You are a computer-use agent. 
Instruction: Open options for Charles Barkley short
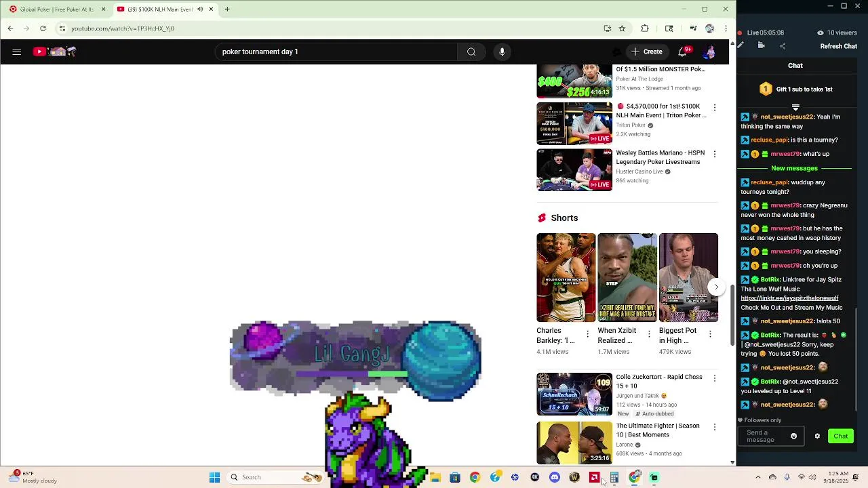[587, 334]
